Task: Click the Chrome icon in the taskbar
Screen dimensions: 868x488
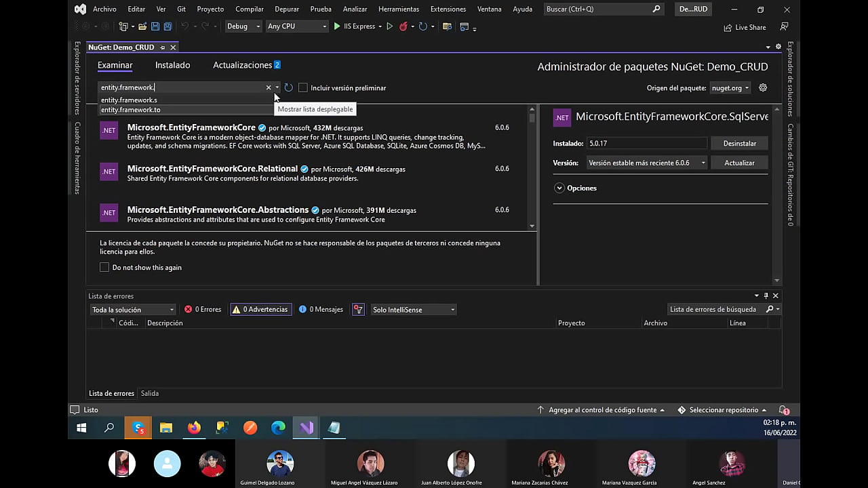Action: point(277,428)
